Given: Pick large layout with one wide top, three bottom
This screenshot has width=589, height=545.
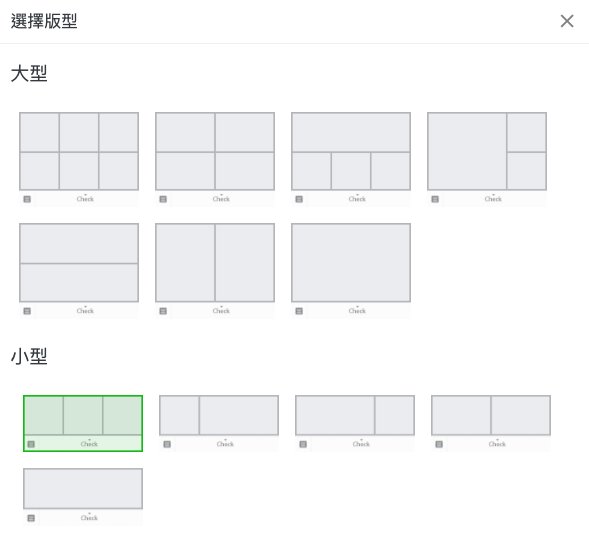Looking at the screenshot, I should 351,159.
